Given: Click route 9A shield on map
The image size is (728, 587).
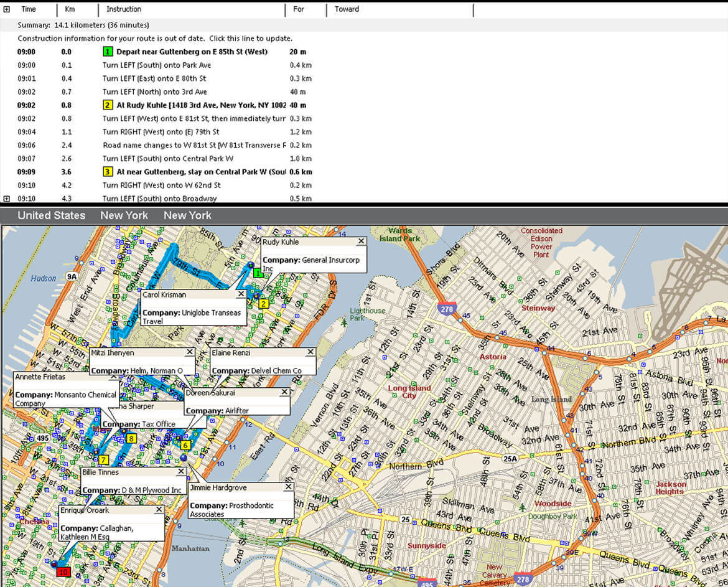Looking at the screenshot, I should 72,277.
